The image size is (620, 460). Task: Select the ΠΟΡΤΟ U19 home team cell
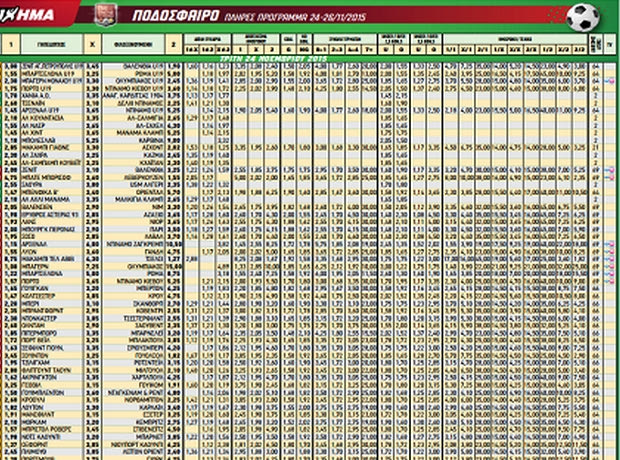[x=51, y=89]
